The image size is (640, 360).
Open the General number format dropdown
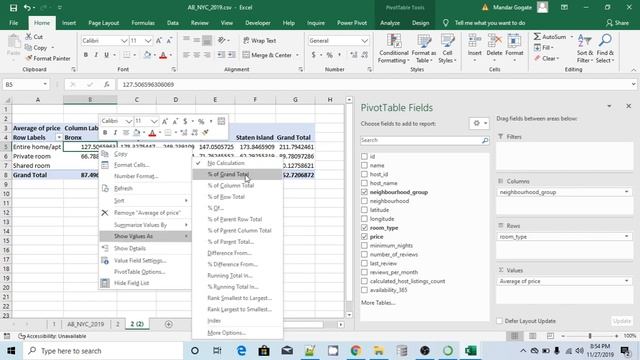364,41
